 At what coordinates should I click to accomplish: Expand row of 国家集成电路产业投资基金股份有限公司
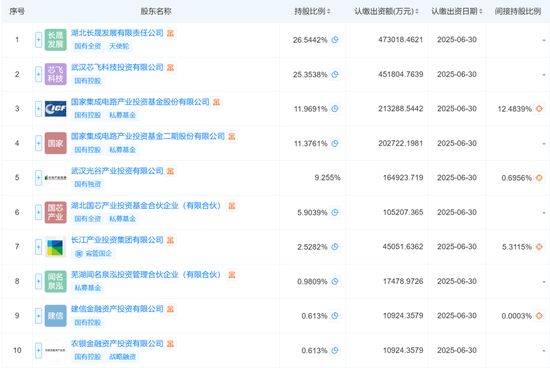tap(39, 109)
